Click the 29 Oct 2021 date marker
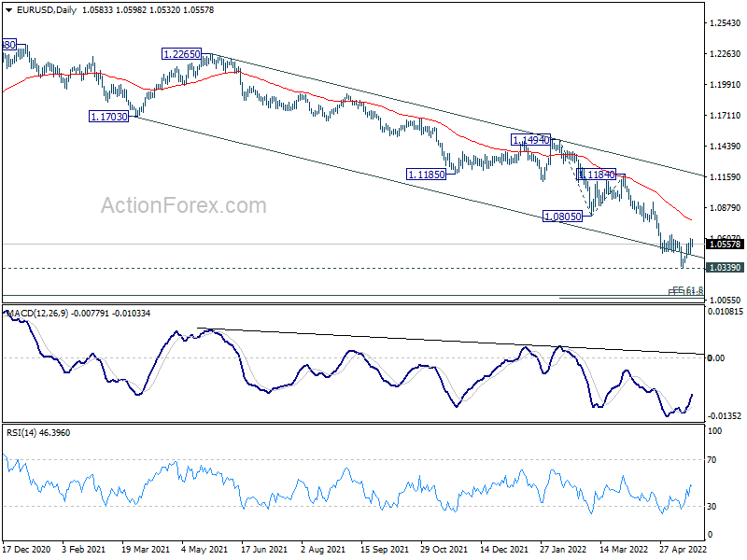 pyautogui.click(x=444, y=550)
